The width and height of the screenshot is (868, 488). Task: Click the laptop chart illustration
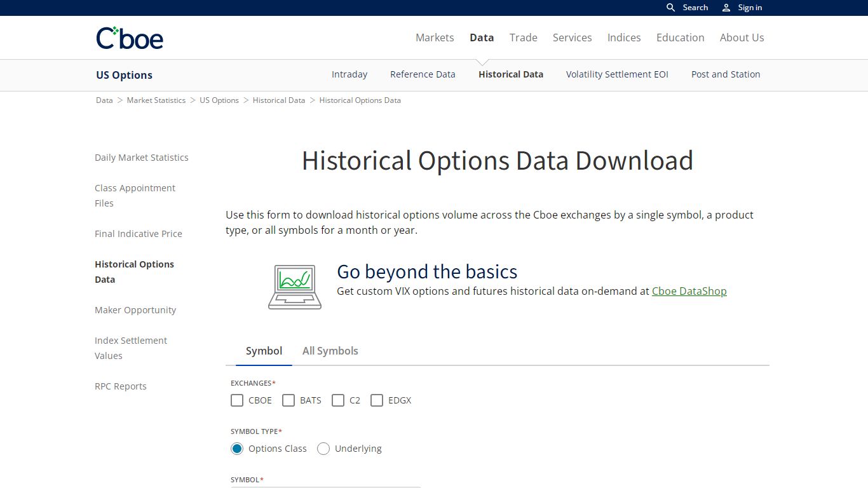tap(295, 287)
